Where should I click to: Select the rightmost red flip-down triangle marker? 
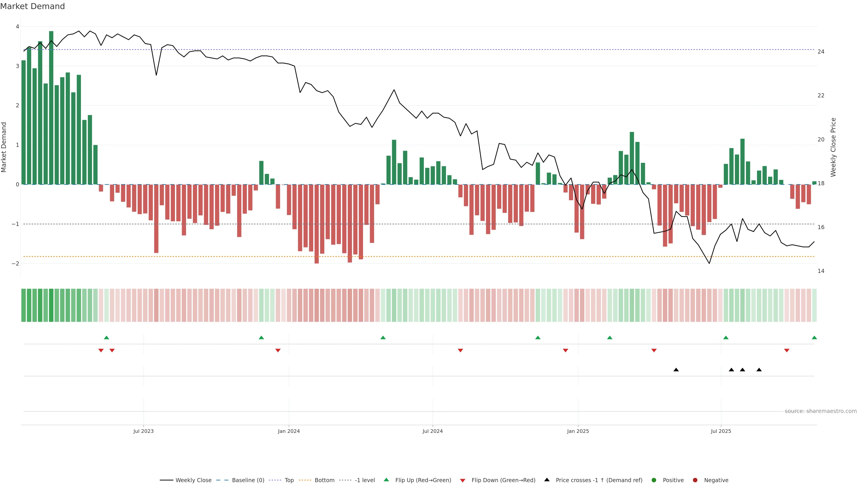[786, 351]
